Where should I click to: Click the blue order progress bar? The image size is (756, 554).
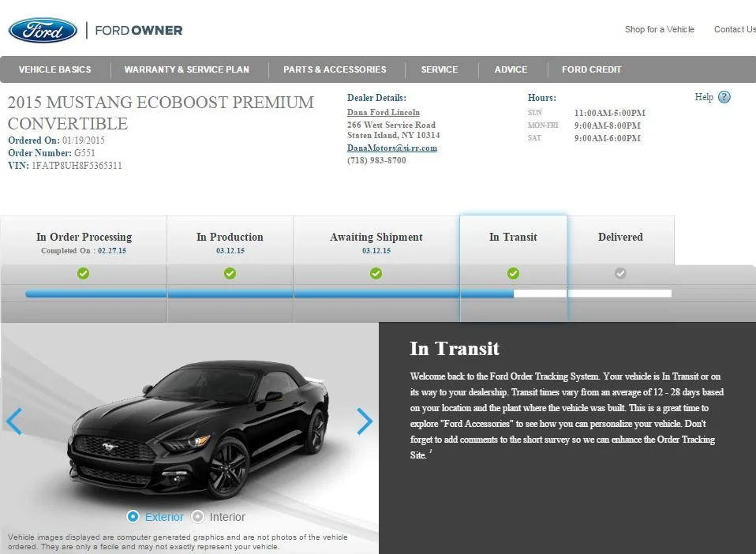(x=270, y=293)
